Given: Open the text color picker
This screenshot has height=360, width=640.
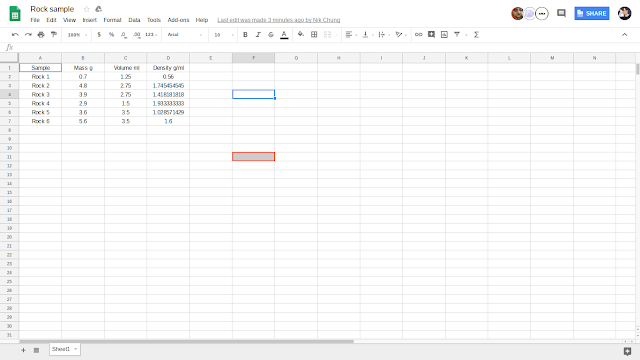Looking at the screenshot, I should [x=284, y=35].
